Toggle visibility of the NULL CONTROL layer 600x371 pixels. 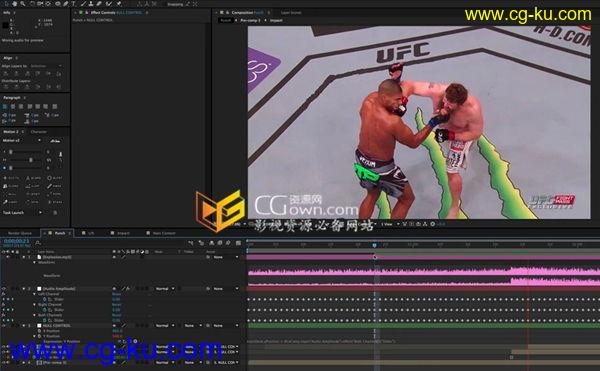point(4,325)
